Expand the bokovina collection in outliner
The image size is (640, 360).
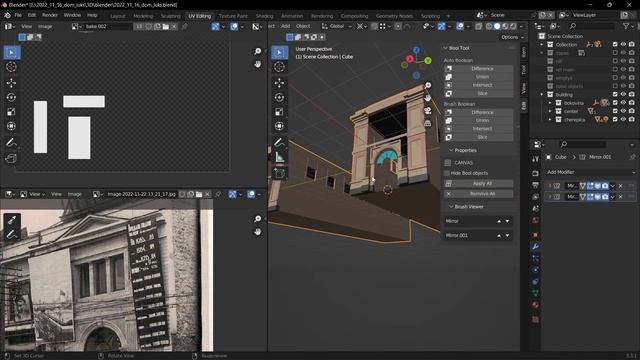pyautogui.click(x=550, y=103)
